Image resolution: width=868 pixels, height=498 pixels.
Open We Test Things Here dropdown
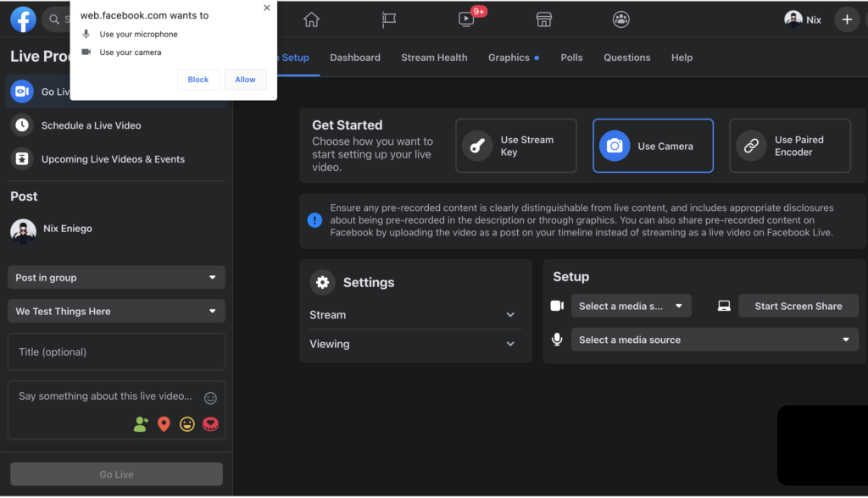click(x=116, y=312)
